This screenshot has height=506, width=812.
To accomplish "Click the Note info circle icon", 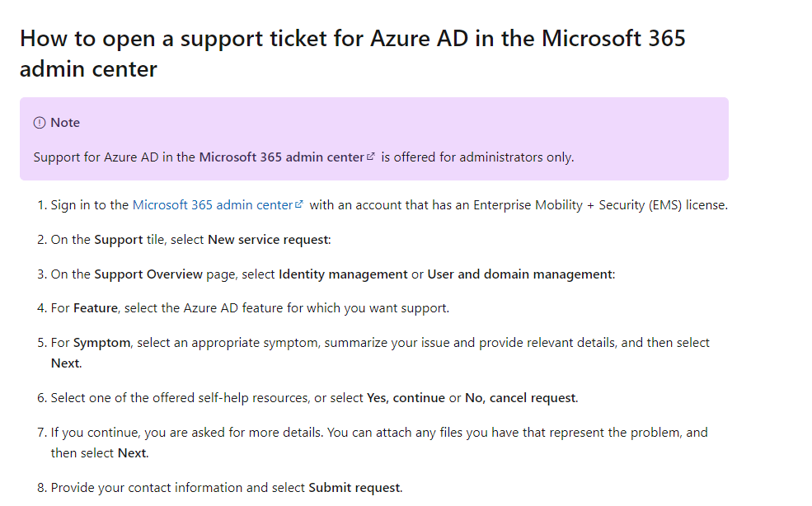I will [40, 123].
